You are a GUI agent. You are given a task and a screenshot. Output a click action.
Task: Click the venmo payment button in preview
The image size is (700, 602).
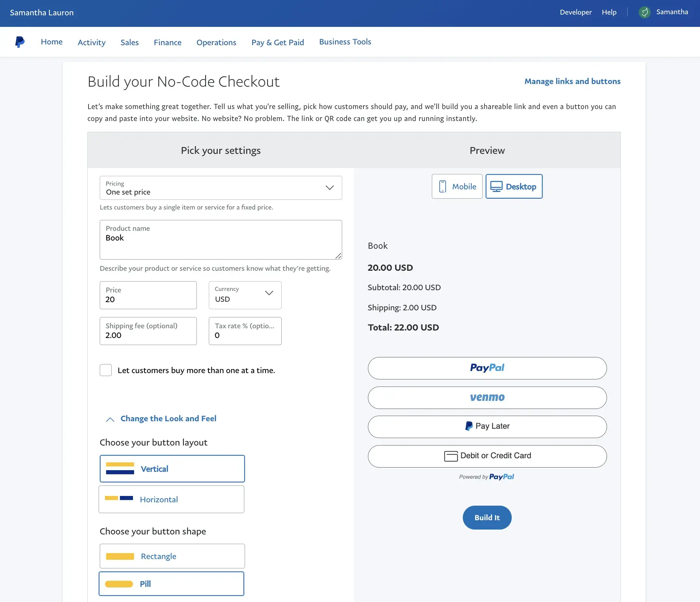[x=487, y=398]
